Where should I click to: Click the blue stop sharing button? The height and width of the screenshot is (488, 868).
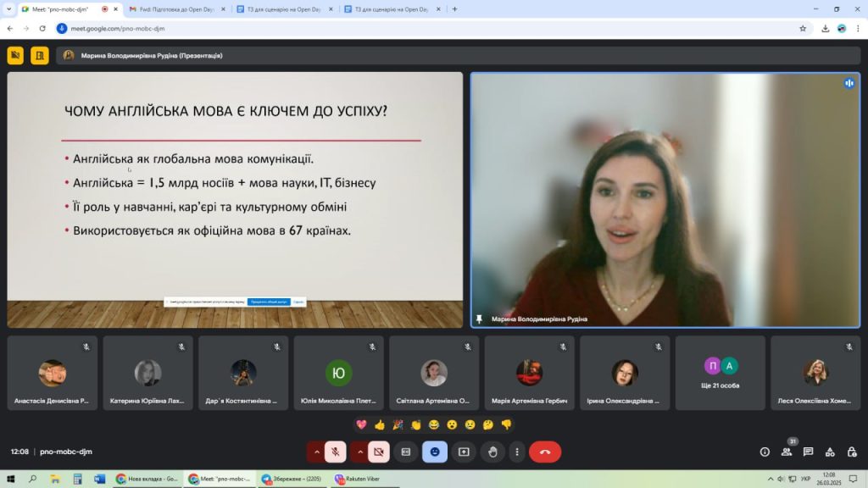pos(268,302)
